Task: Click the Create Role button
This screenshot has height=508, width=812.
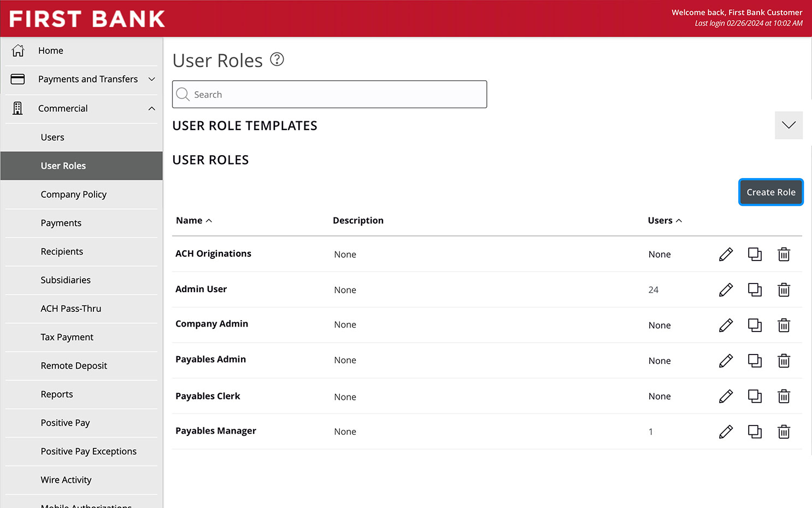Action: pos(771,192)
